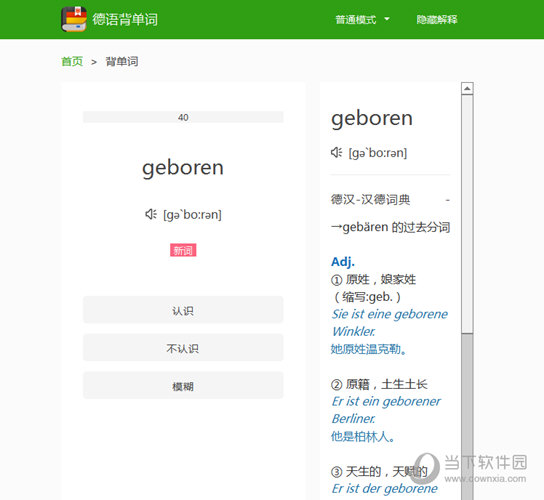Click the 德语背单词 title text
The image size is (544, 500).
click(125, 19)
